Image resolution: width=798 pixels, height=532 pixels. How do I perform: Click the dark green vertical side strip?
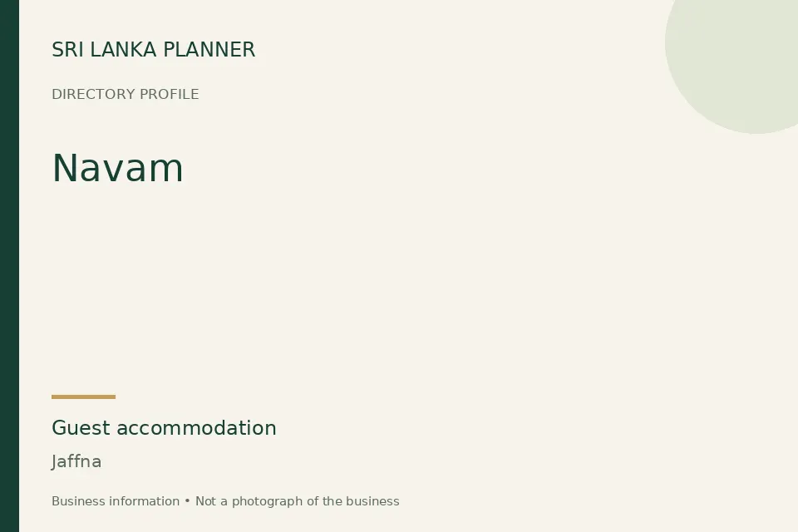pyautogui.click(x=9, y=266)
